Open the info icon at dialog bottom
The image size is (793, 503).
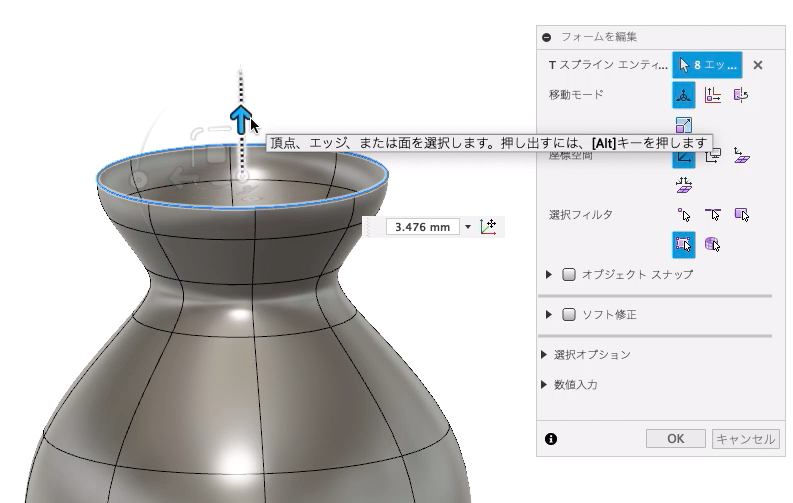551,439
